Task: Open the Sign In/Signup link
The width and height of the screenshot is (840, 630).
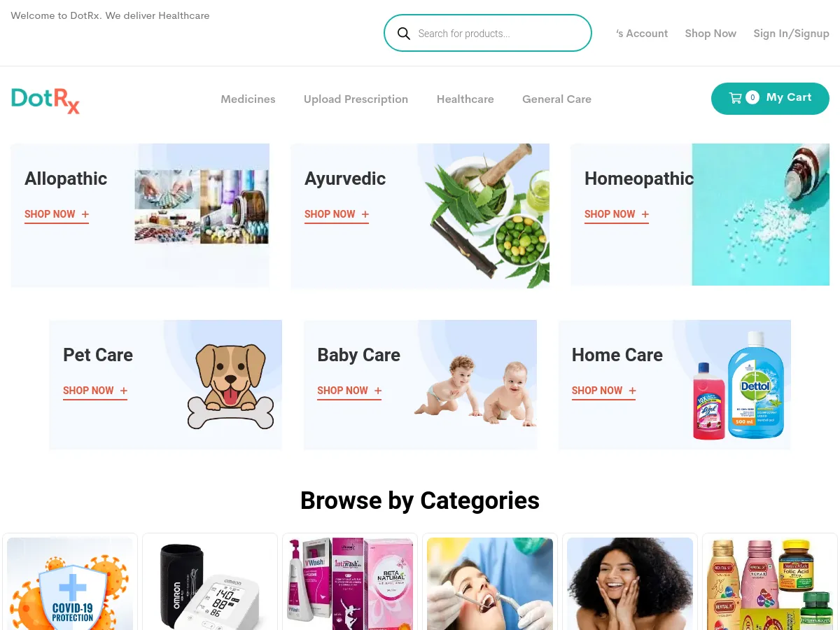Action: pyautogui.click(x=791, y=34)
